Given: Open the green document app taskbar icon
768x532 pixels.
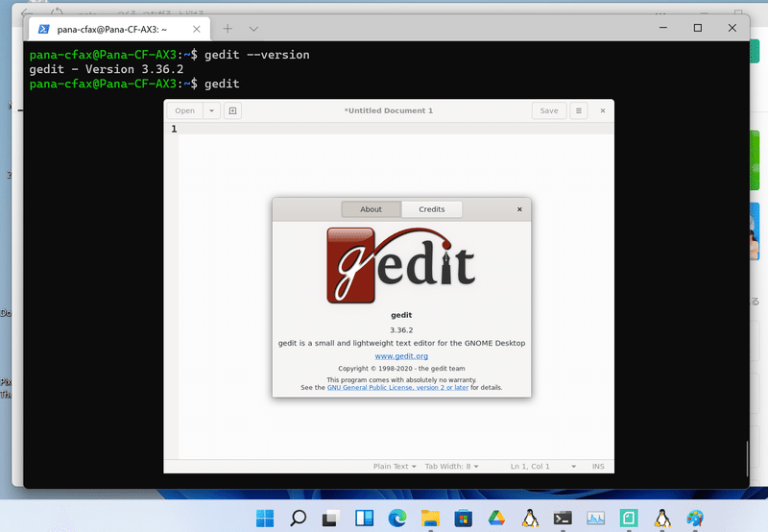Looking at the screenshot, I should click(629, 518).
